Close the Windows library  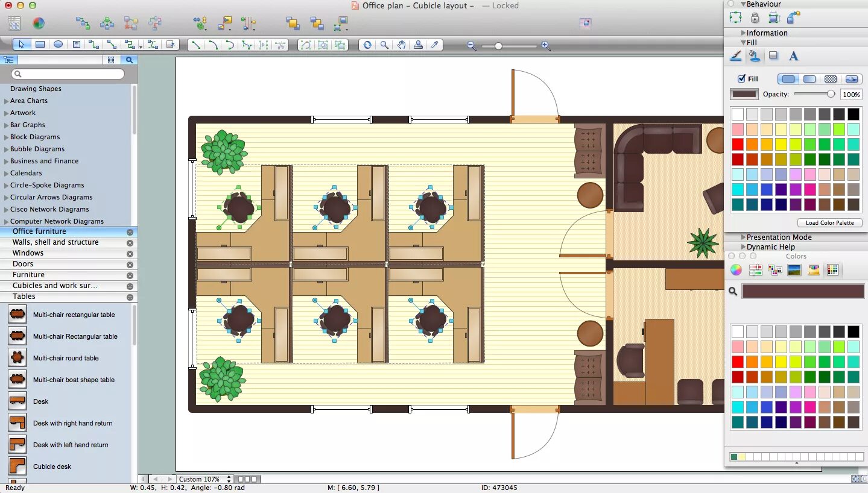(130, 254)
